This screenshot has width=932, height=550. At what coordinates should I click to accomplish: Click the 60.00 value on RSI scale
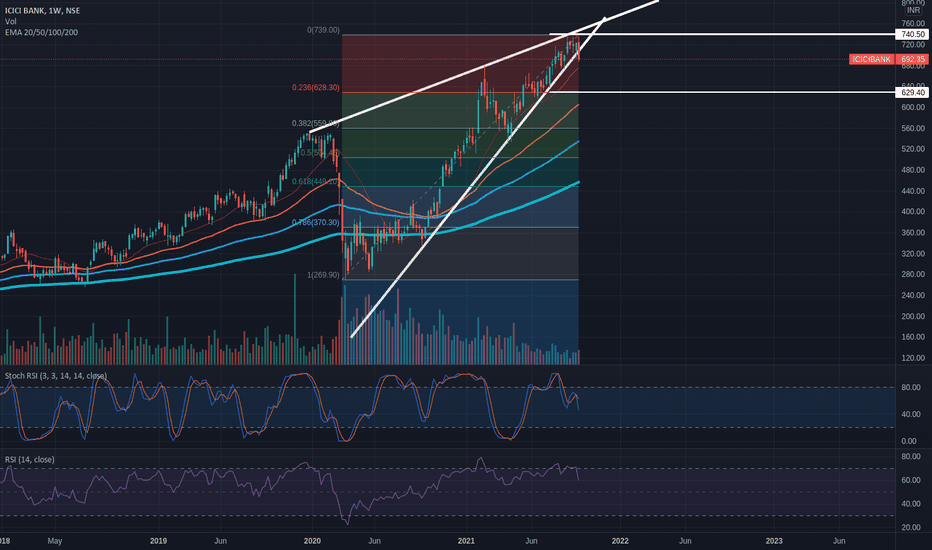pyautogui.click(x=911, y=480)
